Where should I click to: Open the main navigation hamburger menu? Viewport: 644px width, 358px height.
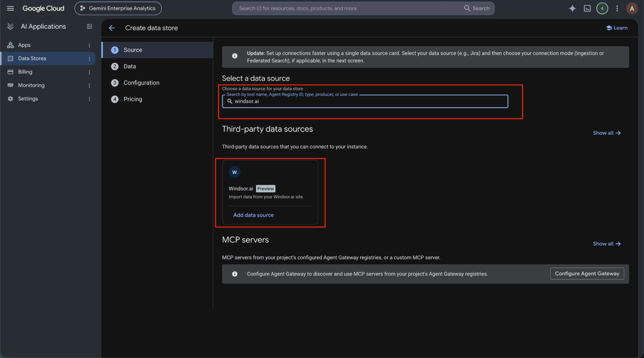coord(10,8)
